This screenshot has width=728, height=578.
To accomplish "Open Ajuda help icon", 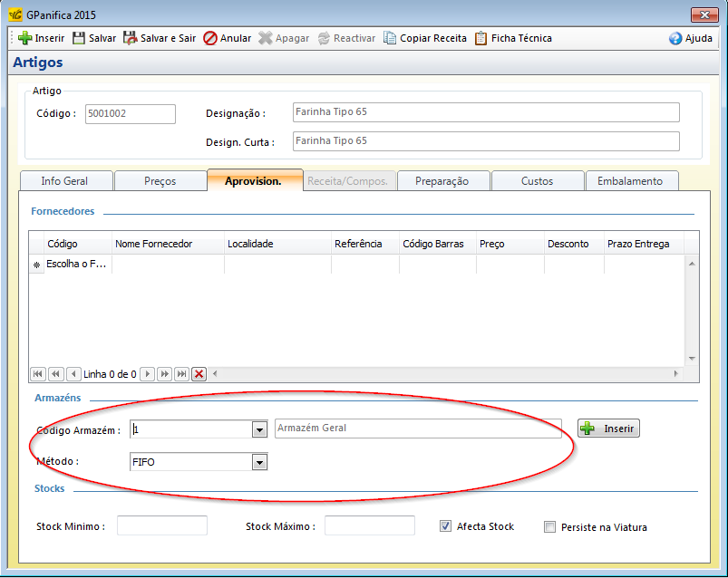I will coord(675,38).
